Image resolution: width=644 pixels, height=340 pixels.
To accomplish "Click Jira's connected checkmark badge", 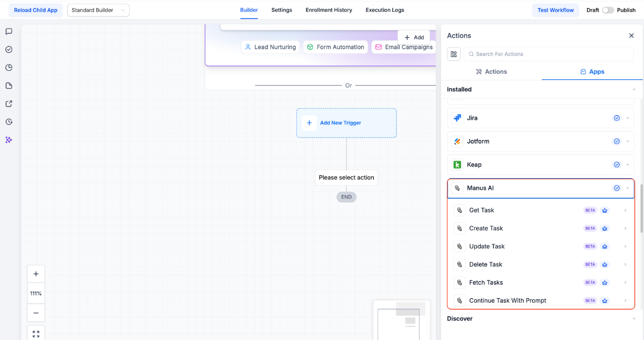I will [x=616, y=118].
